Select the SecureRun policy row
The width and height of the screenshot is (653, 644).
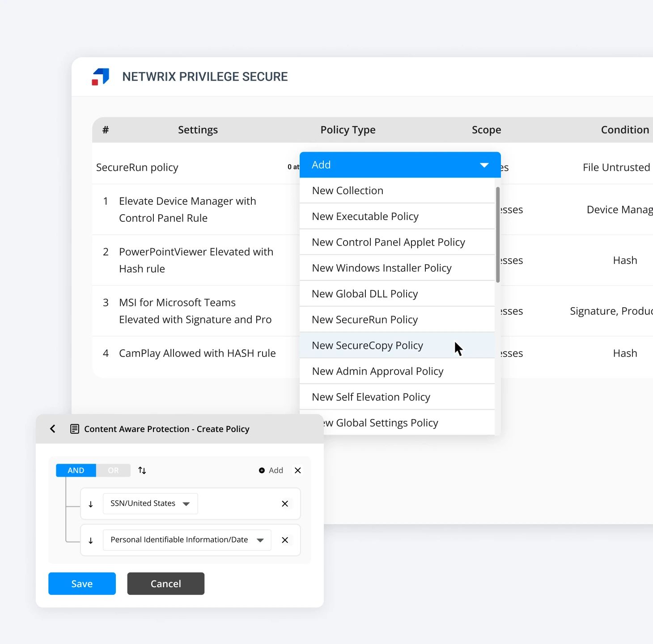137,167
